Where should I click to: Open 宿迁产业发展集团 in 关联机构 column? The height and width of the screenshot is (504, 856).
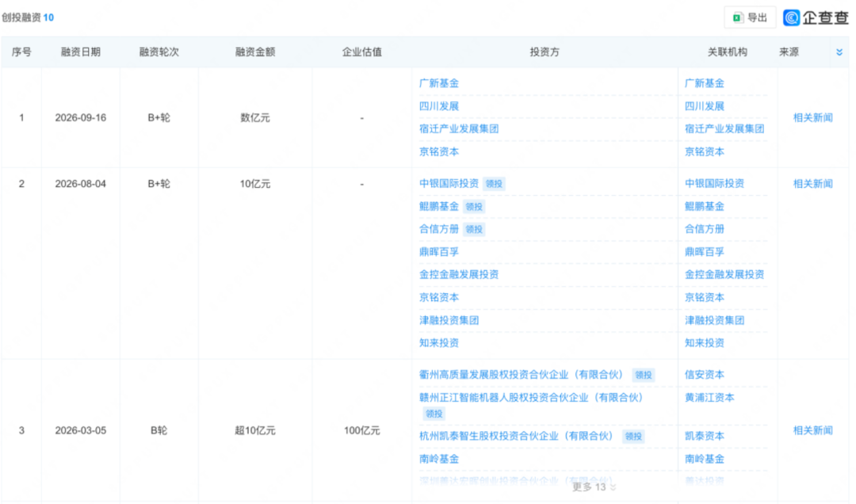pyautogui.click(x=724, y=129)
